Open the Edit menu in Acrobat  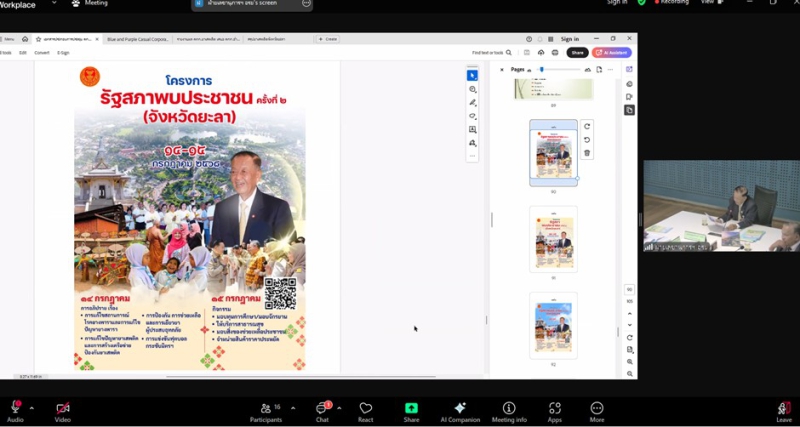pyautogui.click(x=23, y=52)
